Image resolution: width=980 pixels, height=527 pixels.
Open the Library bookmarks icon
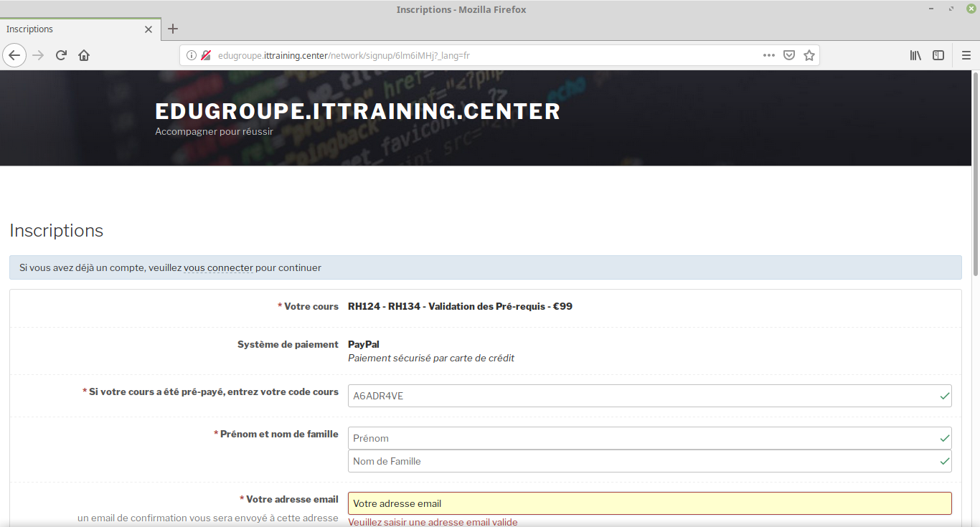click(915, 55)
